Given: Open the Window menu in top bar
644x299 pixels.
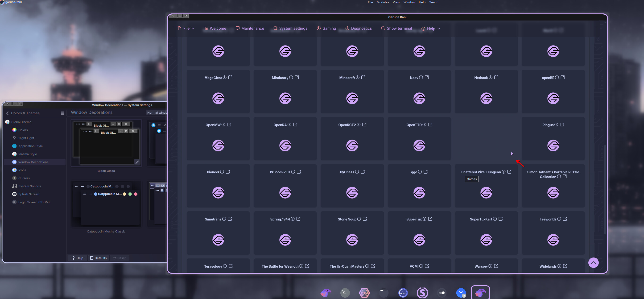Looking at the screenshot, I should coord(409,2).
